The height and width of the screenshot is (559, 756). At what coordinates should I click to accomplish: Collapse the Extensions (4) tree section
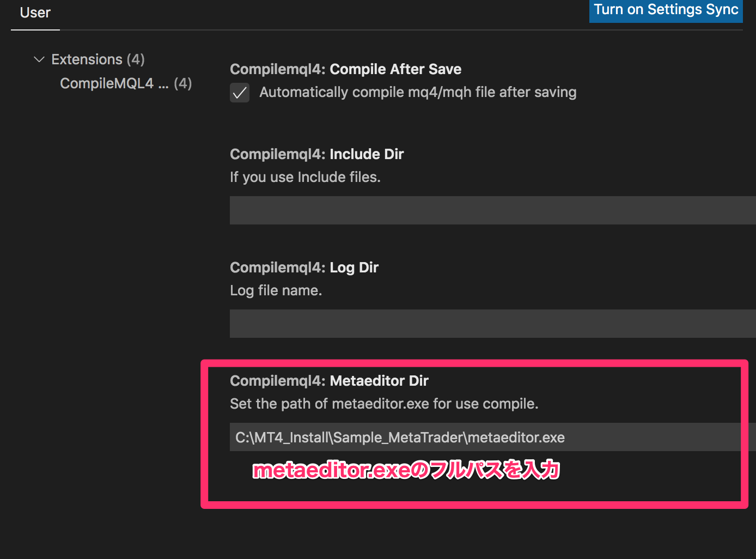pos(39,59)
